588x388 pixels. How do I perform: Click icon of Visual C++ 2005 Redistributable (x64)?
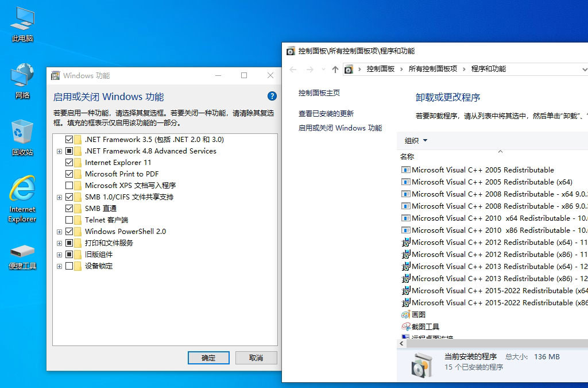tap(406, 182)
